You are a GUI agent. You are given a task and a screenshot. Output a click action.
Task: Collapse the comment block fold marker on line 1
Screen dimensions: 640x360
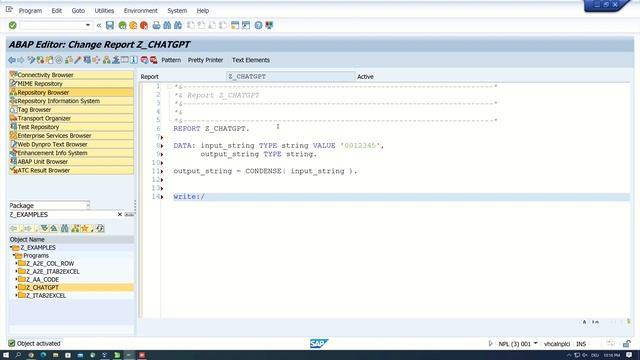pyautogui.click(x=169, y=87)
